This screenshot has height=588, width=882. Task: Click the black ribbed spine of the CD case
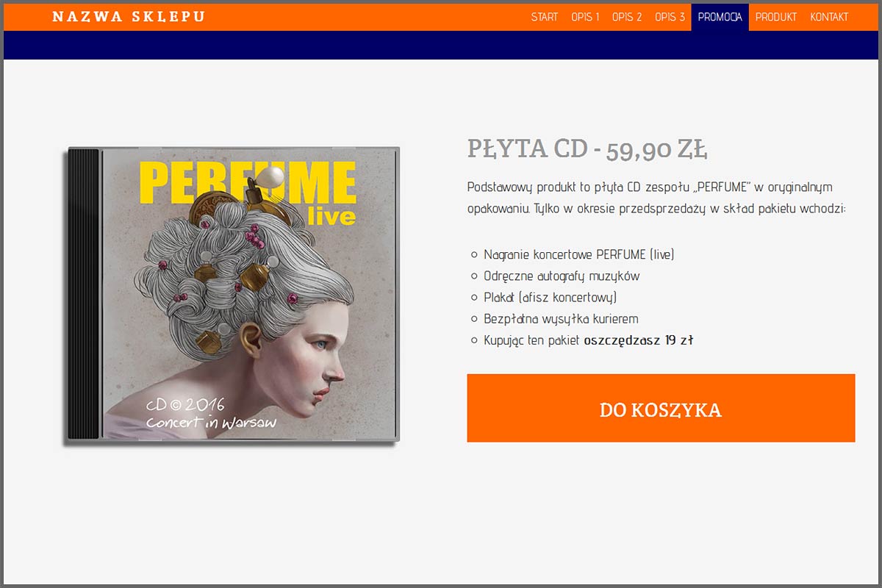[84, 294]
